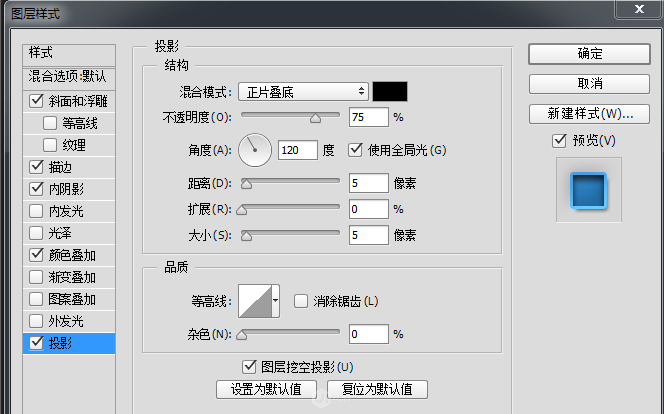The width and height of the screenshot is (664, 414).
Task: Select the highlighted 投影 row
Action: point(69,343)
